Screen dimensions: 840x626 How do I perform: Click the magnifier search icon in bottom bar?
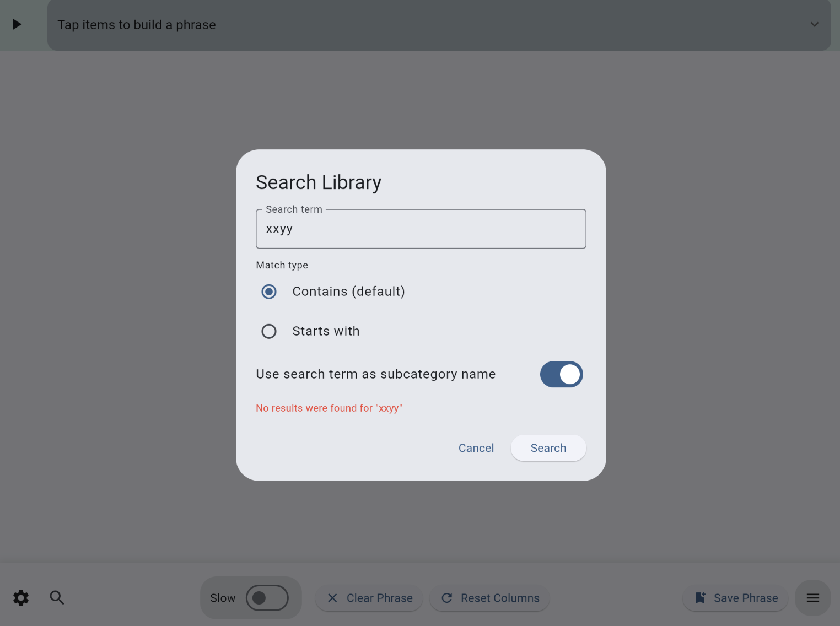click(x=57, y=598)
